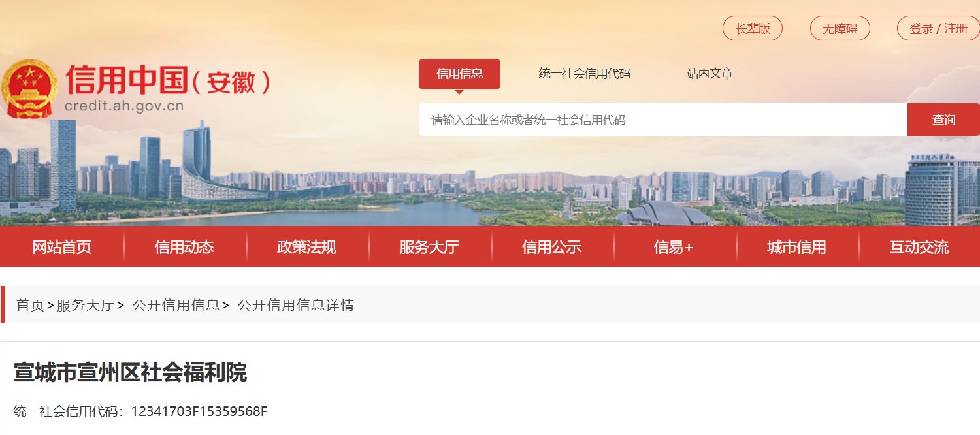Click 首页 in the breadcrumb
This screenshot has height=435, width=980.
30,305
